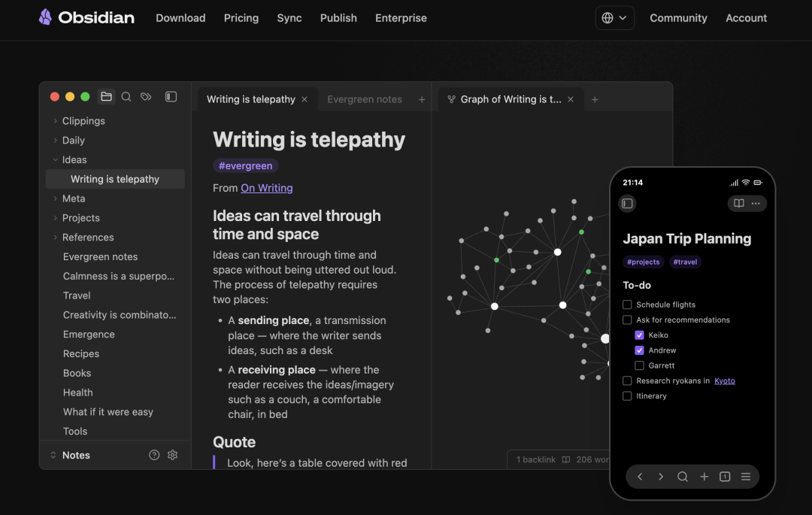Toggle the left sidebar panel icon
The height and width of the screenshot is (515, 812).
pyautogui.click(x=171, y=97)
